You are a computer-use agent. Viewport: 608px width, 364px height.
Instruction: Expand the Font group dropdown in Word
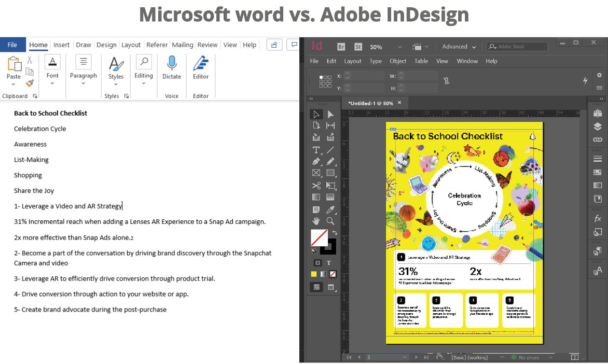pyautogui.click(x=52, y=83)
